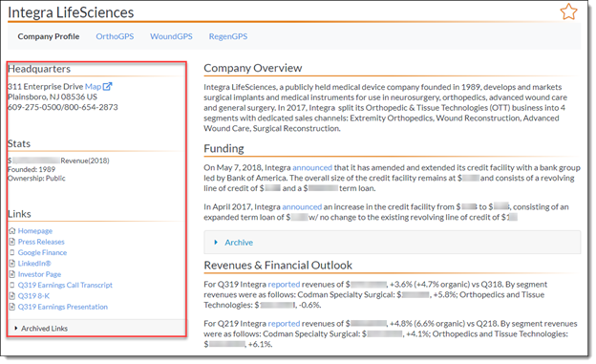This screenshot has width=596, height=364.
Task: Select the Company Profile tab
Action: pos(49,36)
